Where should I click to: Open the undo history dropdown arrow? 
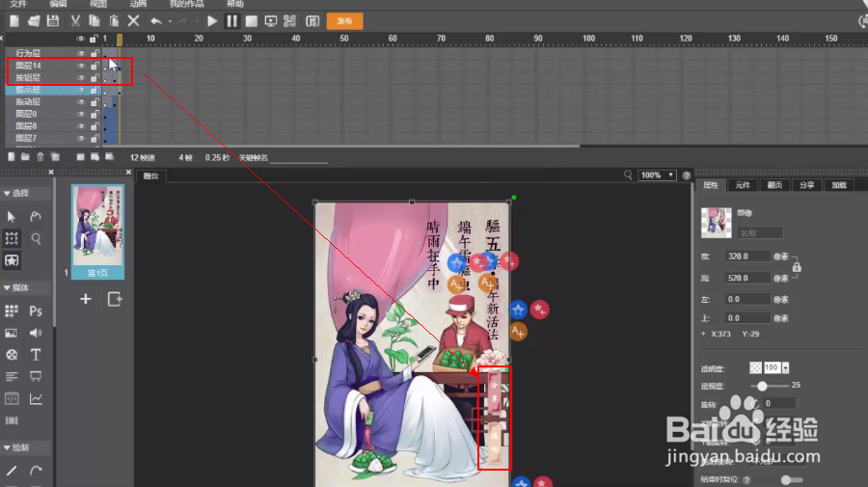pyautogui.click(x=170, y=21)
